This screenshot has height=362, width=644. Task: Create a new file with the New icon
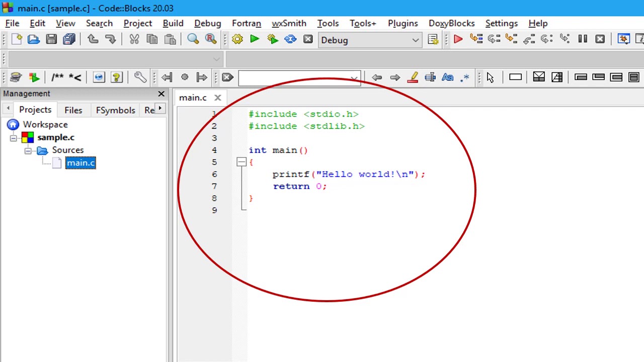coord(17,40)
